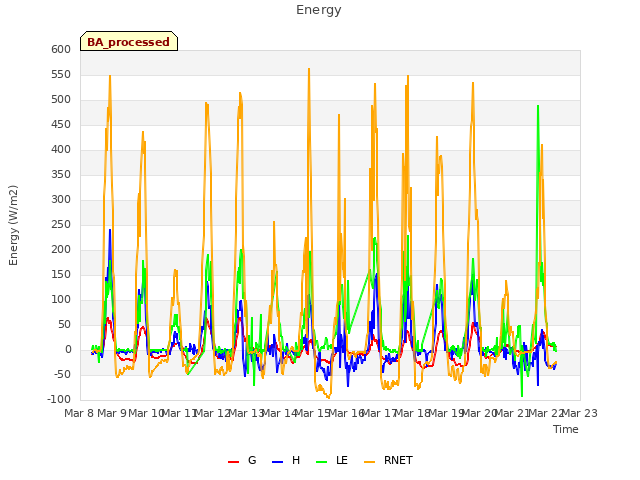Click the orange RNET legend swatch
The height and width of the screenshot is (480, 640).
click(369, 462)
